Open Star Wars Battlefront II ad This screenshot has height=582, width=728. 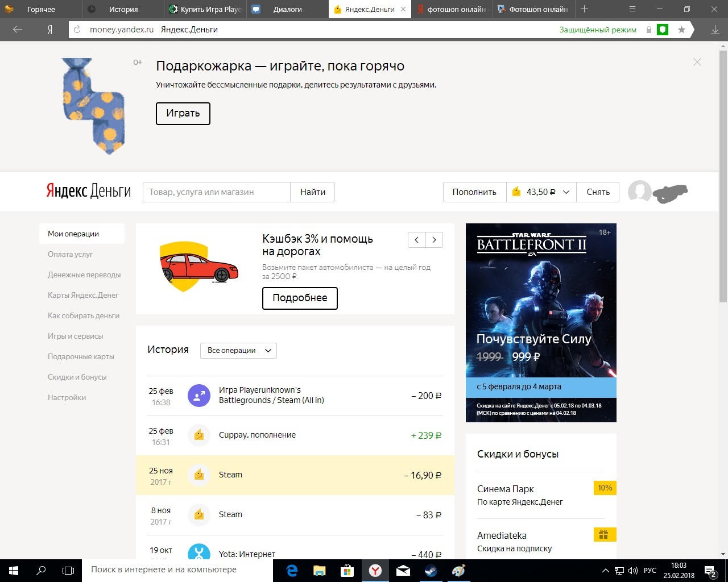click(x=541, y=322)
